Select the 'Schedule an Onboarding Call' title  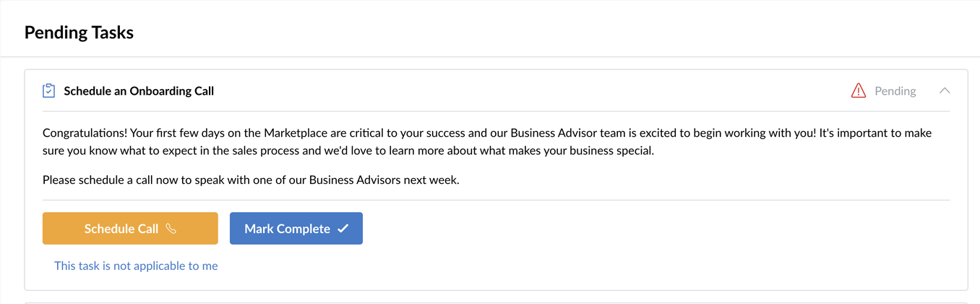coord(139,90)
